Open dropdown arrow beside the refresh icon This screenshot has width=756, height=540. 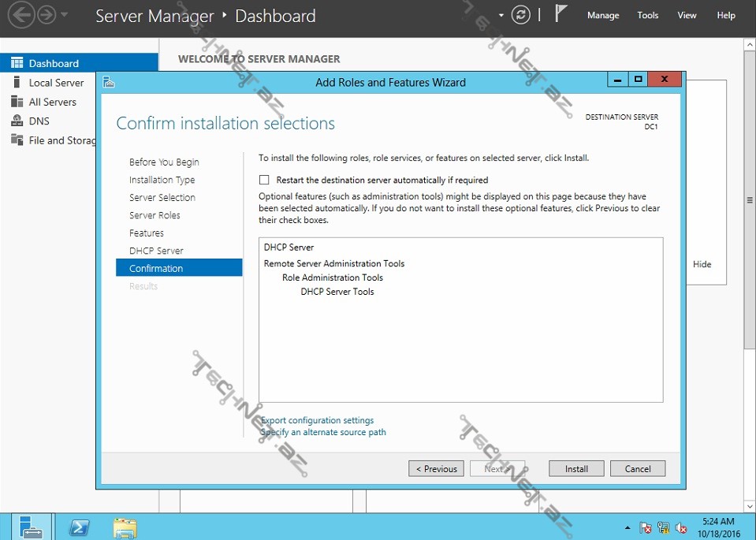tap(501, 15)
